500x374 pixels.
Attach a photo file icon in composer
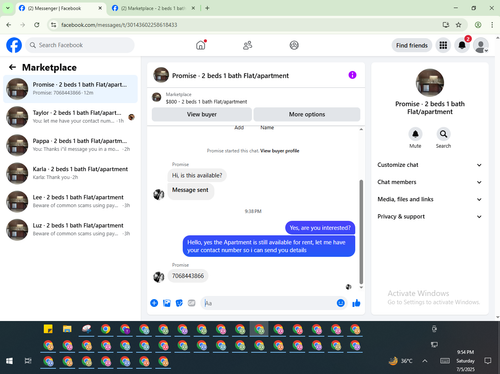click(x=167, y=303)
